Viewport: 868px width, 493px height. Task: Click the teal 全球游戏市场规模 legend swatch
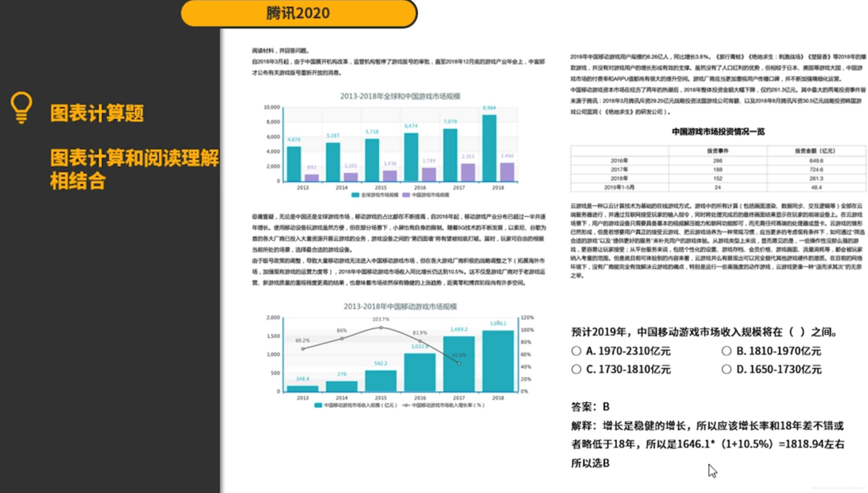coord(355,195)
